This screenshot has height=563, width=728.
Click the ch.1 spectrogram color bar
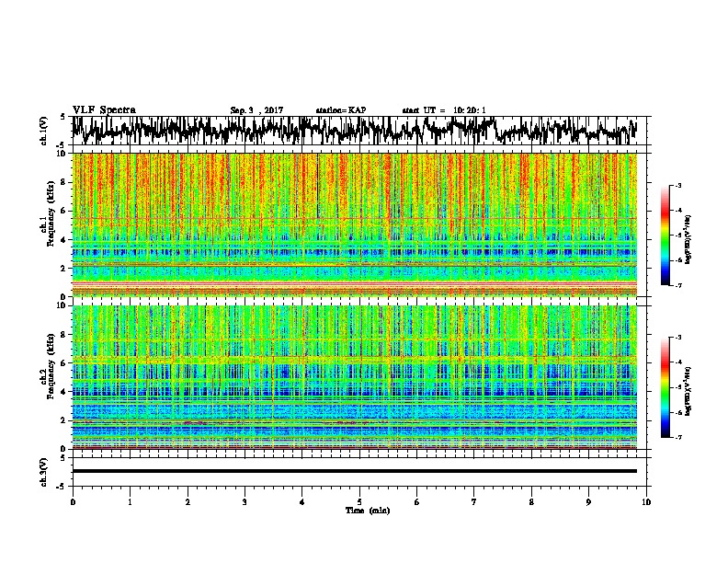pyautogui.click(x=665, y=236)
